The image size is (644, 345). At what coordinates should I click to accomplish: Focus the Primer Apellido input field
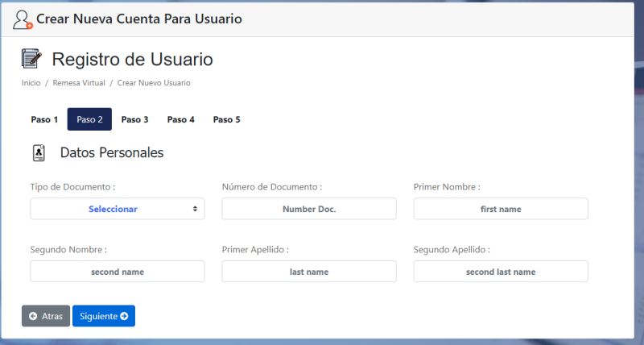tap(309, 272)
